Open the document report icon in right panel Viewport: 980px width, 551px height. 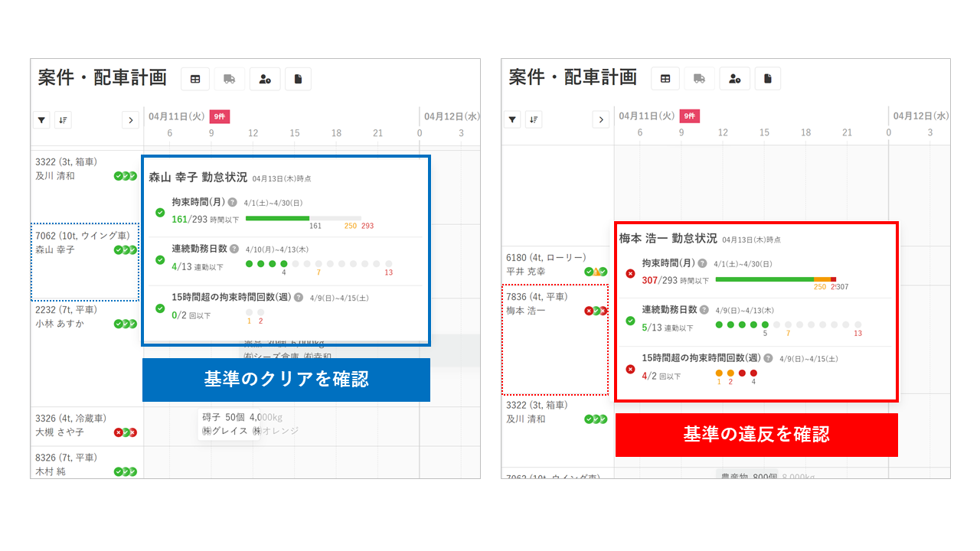(x=769, y=78)
